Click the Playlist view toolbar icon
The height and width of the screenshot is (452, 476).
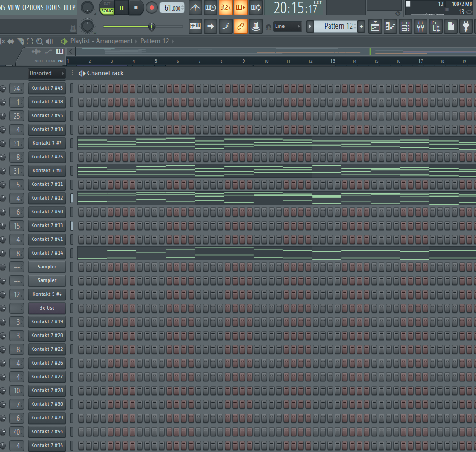pyautogui.click(x=375, y=27)
